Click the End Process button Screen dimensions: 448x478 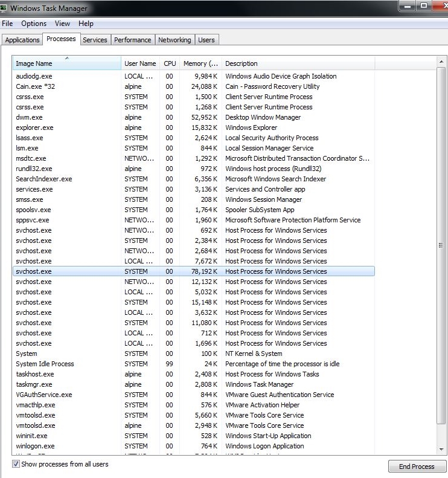pos(417,467)
